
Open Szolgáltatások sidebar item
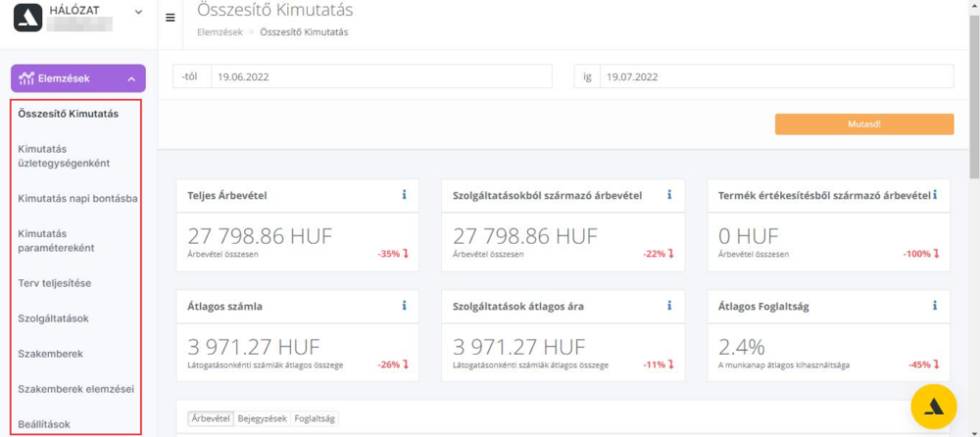point(54,318)
